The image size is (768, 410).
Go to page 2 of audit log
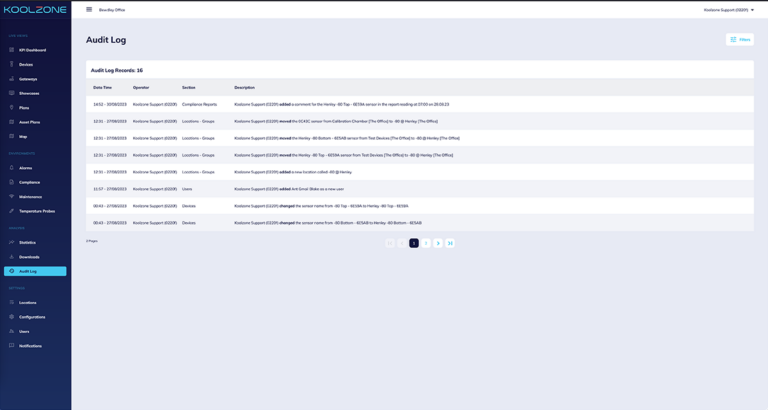click(426, 243)
